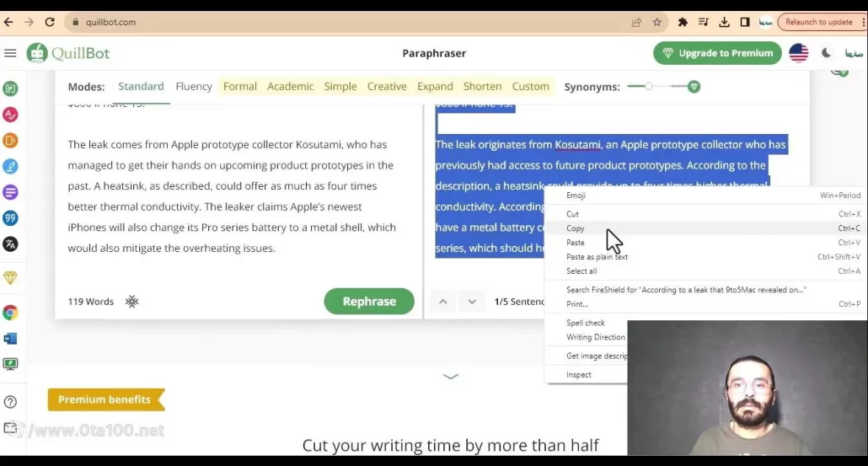Toggle dark mode with the moon icon
Image resolution: width=868 pixels, height=466 pixels.
pyautogui.click(x=826, y=53)
